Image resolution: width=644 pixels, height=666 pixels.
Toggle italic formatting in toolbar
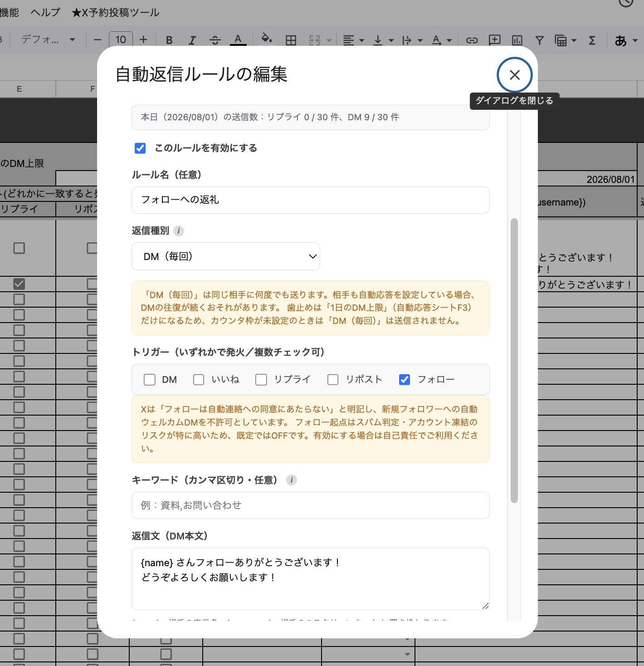192,40
